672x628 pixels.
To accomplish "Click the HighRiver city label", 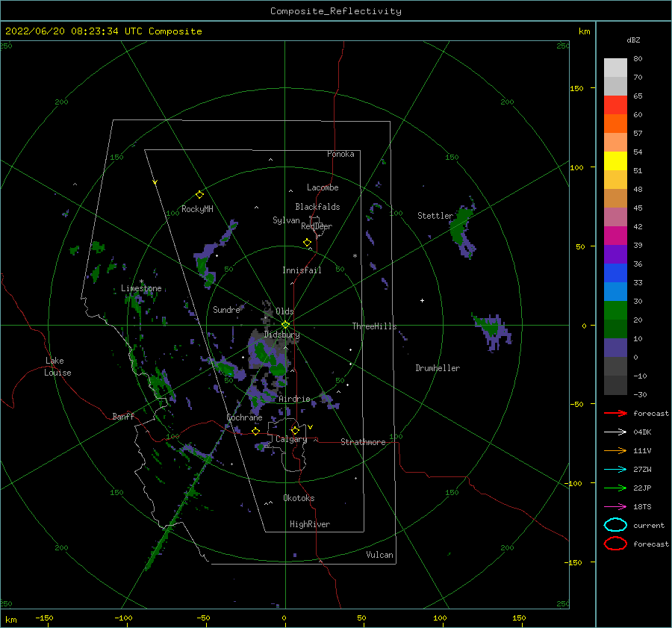I will click(310, 524).
